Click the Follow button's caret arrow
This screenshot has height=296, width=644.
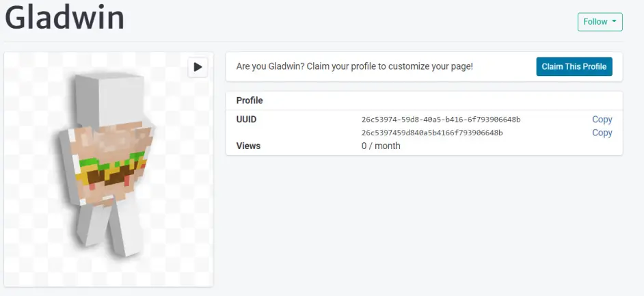click(614, 22)
